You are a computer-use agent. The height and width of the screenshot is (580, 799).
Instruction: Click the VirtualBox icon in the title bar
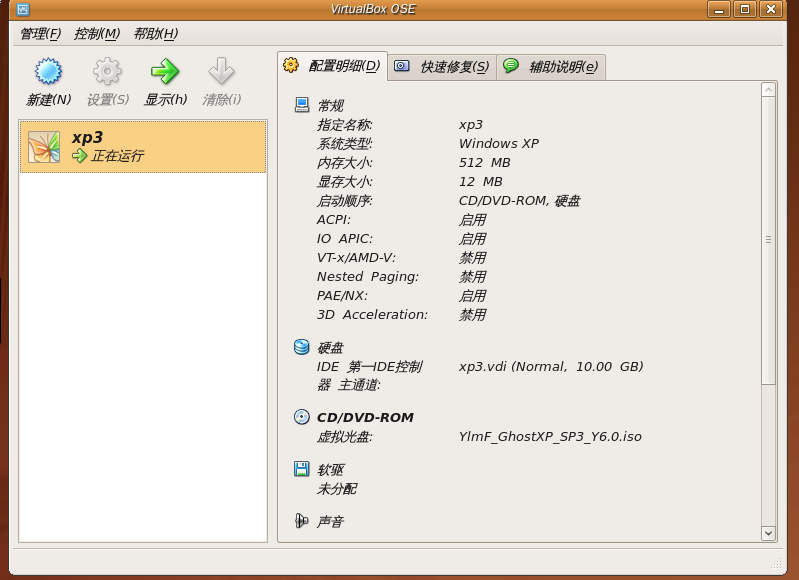(23, 9)
